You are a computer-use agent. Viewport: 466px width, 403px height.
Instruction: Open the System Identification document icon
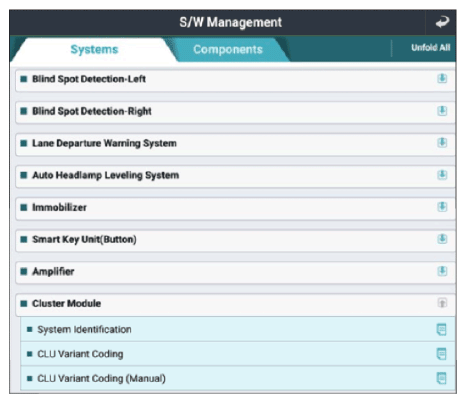(441, 329)
